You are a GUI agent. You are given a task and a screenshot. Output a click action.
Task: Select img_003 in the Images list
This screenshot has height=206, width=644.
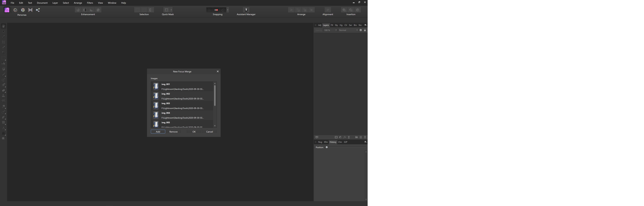(182, 106)
